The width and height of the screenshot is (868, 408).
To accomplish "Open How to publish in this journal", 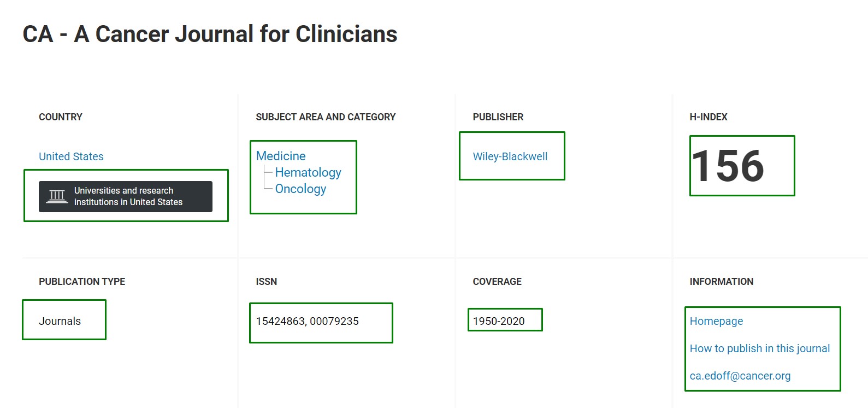I will pos(760,348).
